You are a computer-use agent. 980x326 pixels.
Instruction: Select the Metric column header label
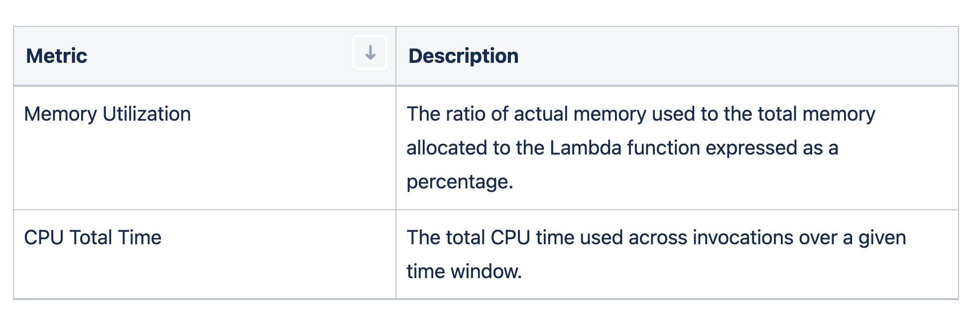pyautogui.click(x=57, y=56)
